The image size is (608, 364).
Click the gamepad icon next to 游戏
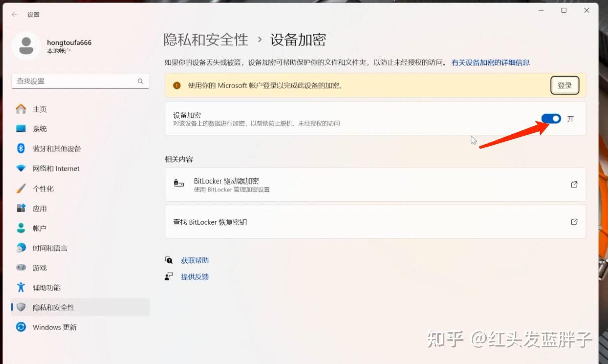tap(21, 268)
